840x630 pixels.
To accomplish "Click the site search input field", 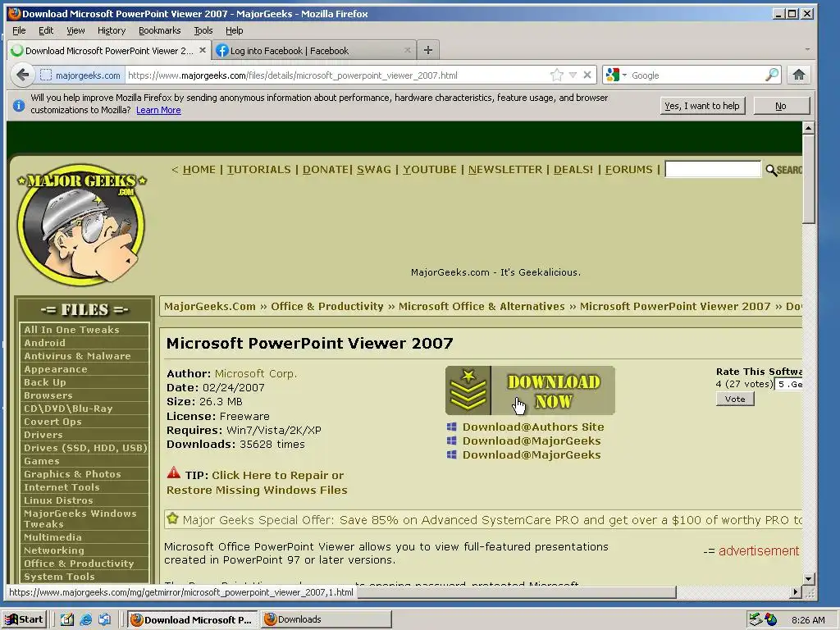I will pos(713,169).
